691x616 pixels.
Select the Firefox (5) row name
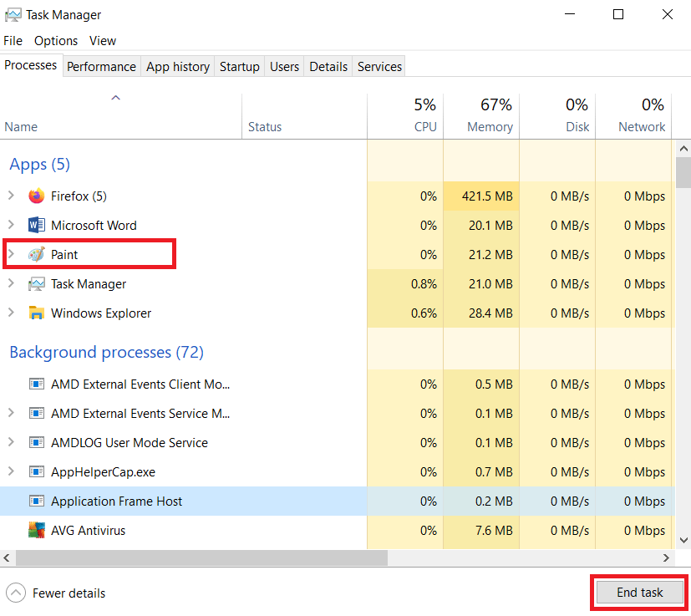click(79, 196)
